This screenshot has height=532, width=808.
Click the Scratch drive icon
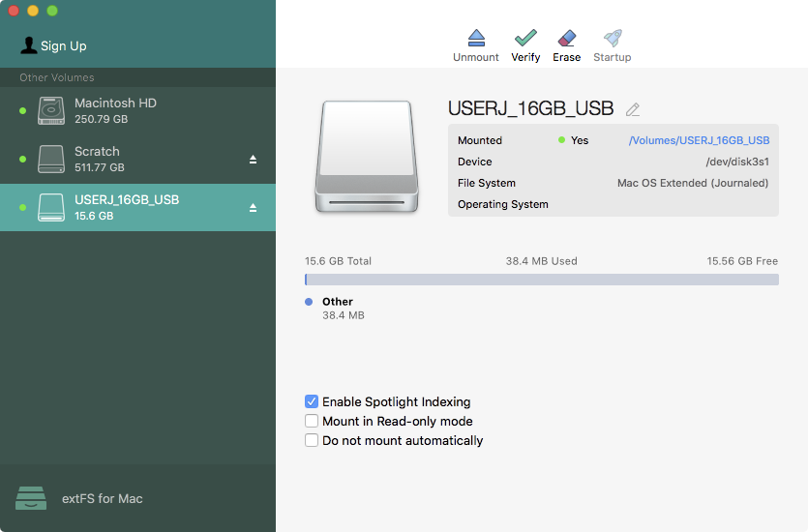pyautogui.click(x=51, y=160)
